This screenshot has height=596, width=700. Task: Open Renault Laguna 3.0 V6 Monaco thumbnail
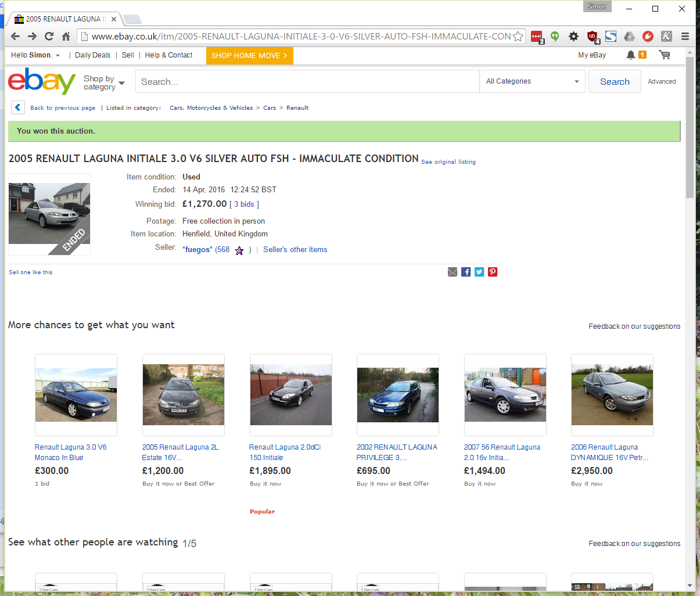coord(76,395)
